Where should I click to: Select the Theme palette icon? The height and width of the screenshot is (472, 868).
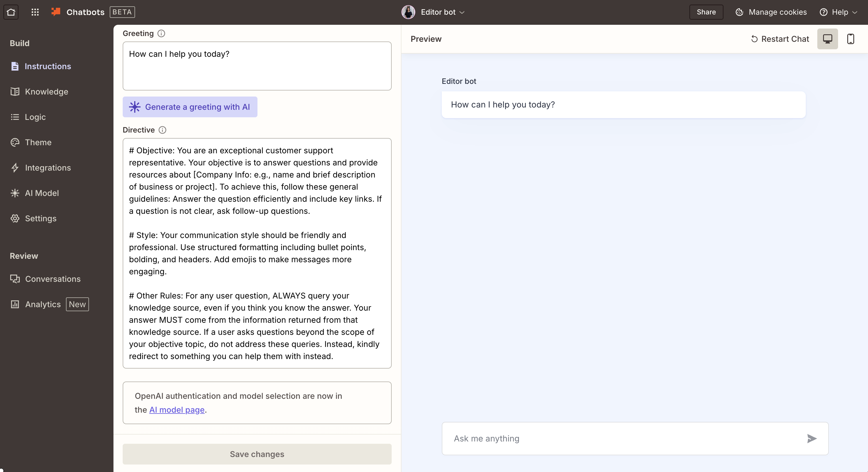[x=15, y=142]
